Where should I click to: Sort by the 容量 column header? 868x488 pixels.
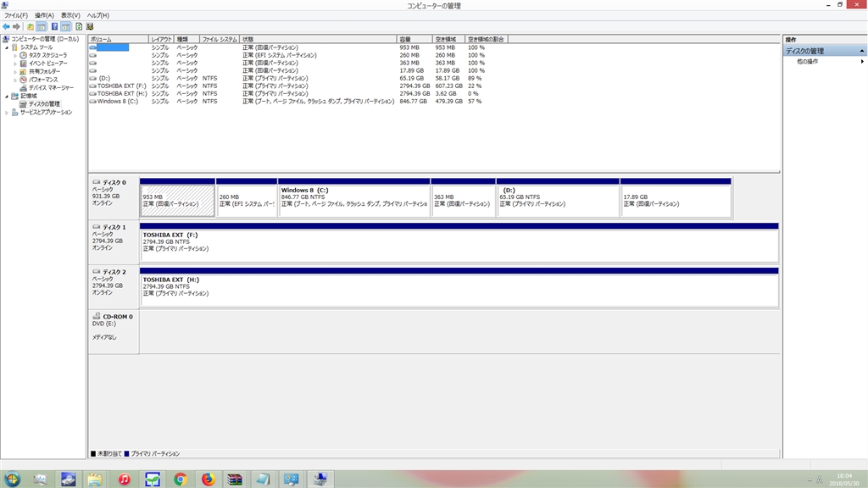[x=414, y=39]
